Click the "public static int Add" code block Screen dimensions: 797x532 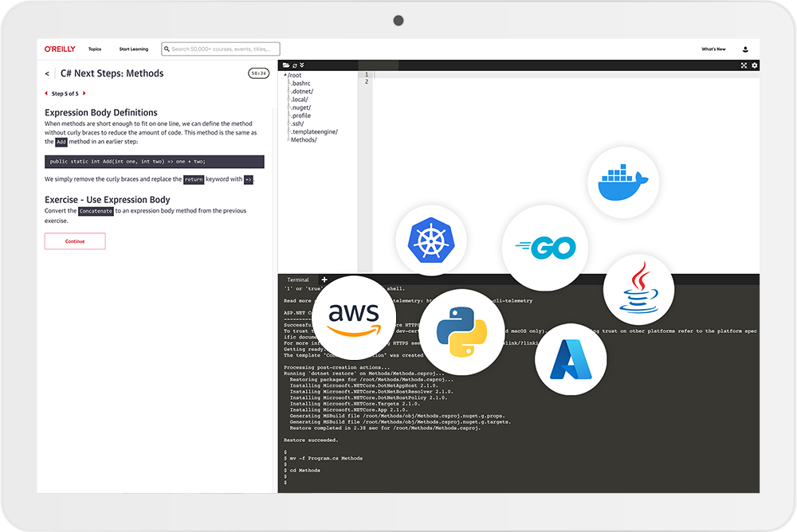155,162
